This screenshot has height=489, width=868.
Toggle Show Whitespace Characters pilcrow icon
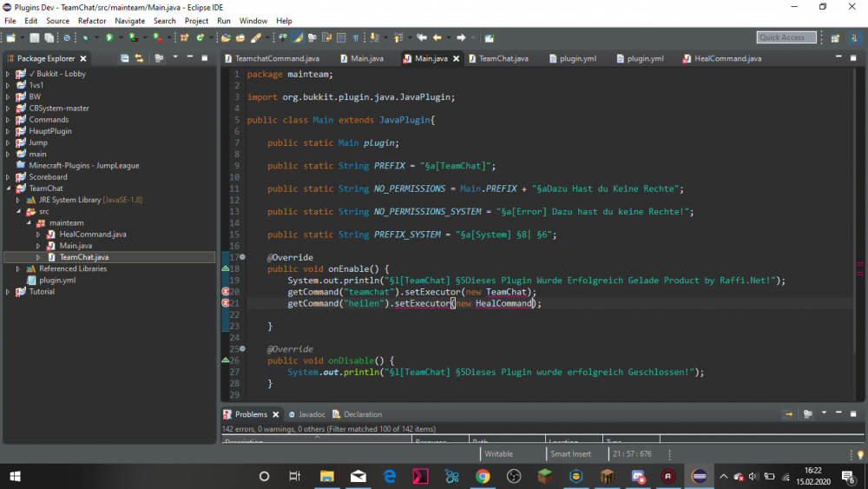[x=356, y=37]
